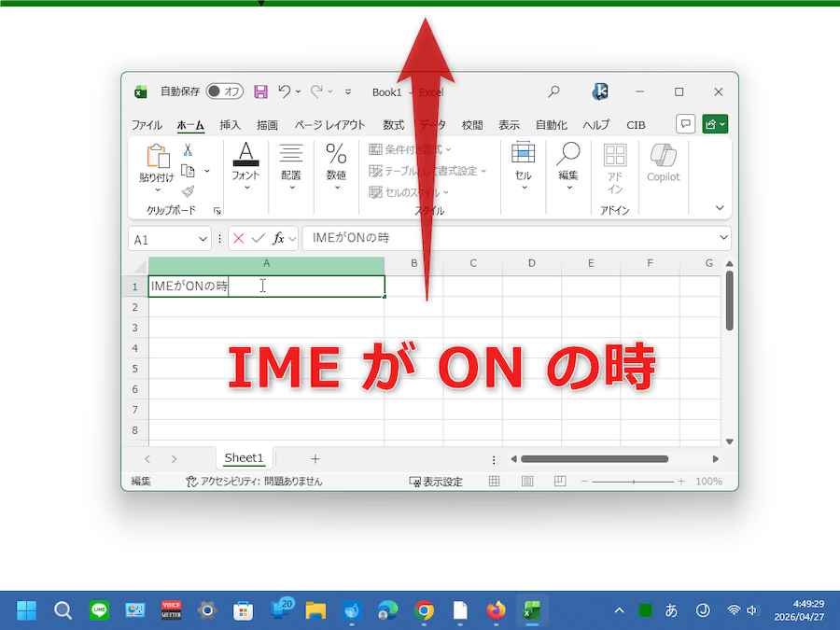This screenshot has height=630, width=840.
Task: Select the Format Painter brush icon
Action: click(188, 190)
